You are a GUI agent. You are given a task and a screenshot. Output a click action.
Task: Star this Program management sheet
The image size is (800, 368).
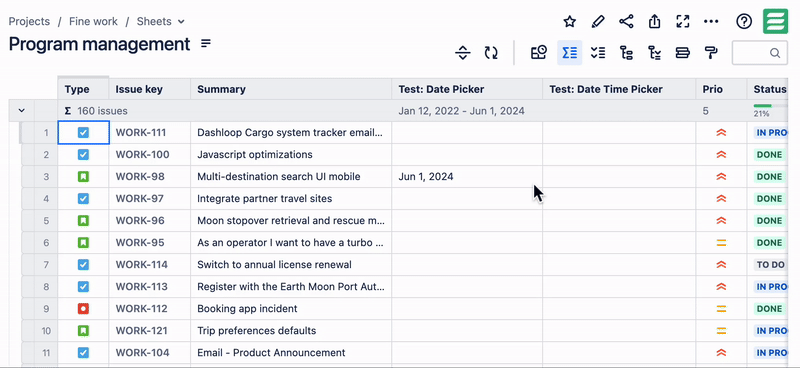(569, 21)
